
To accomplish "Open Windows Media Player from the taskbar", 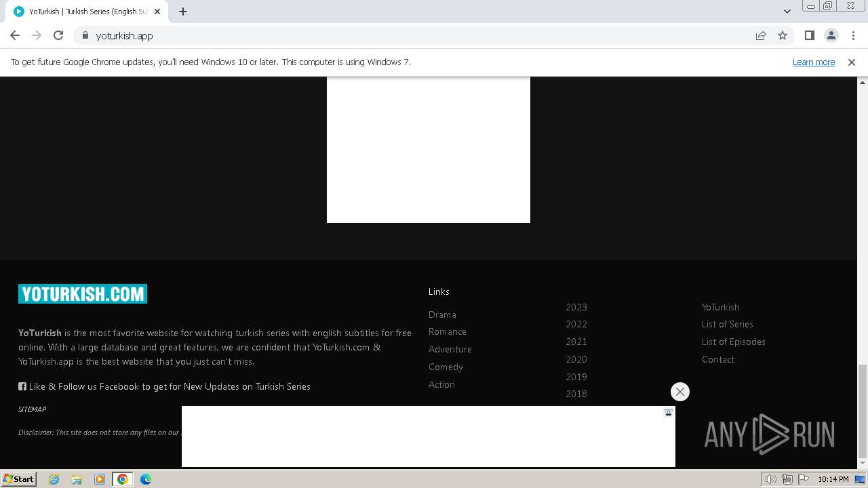I will [x=100, y=479].
